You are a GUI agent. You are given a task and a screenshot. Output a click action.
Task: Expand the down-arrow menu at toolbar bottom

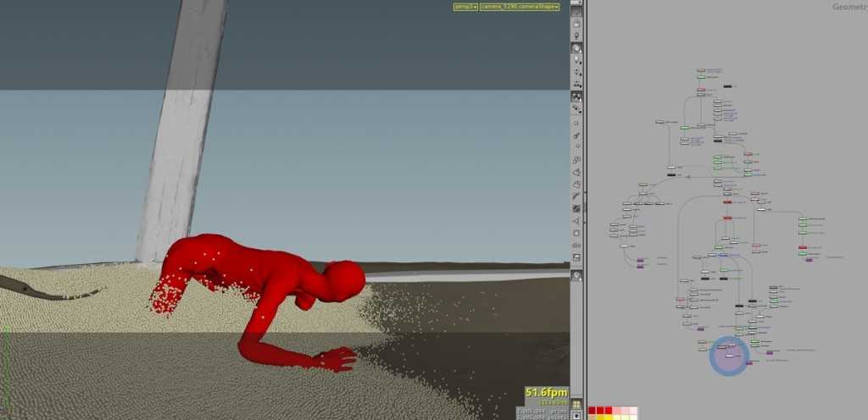(x=576, y=415)
